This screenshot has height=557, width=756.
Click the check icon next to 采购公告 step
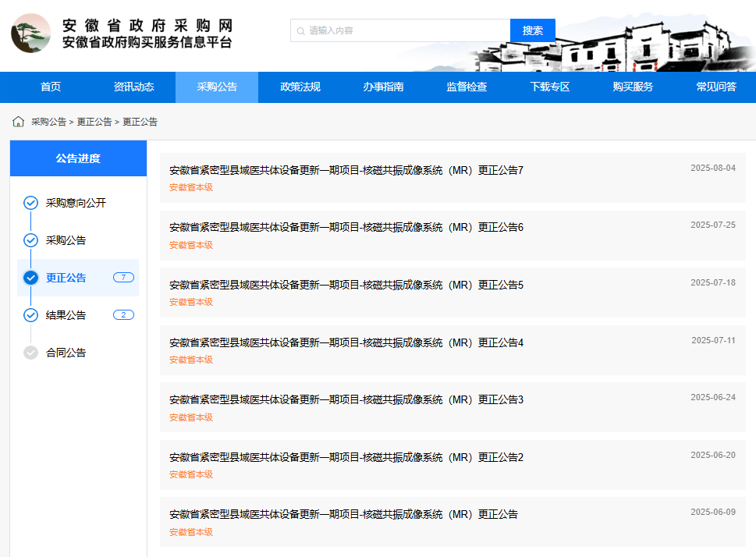click(30, 240)
